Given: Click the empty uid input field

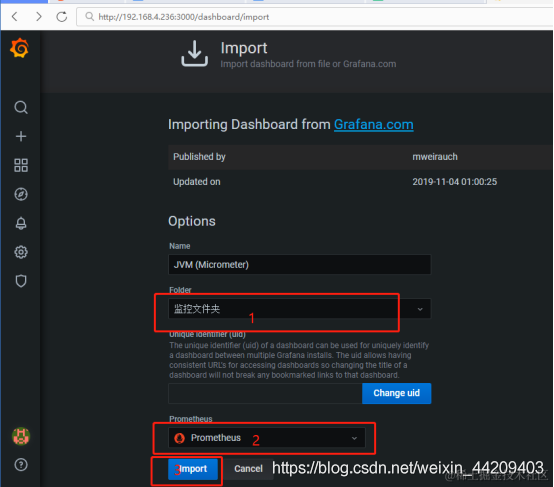Looking at the screenshot, I should pos(265,393).
